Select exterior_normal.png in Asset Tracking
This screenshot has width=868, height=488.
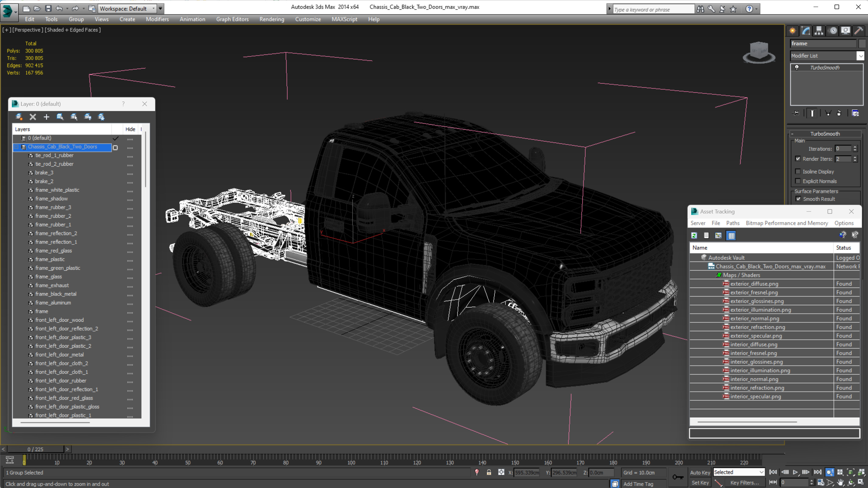coord(755,318)
